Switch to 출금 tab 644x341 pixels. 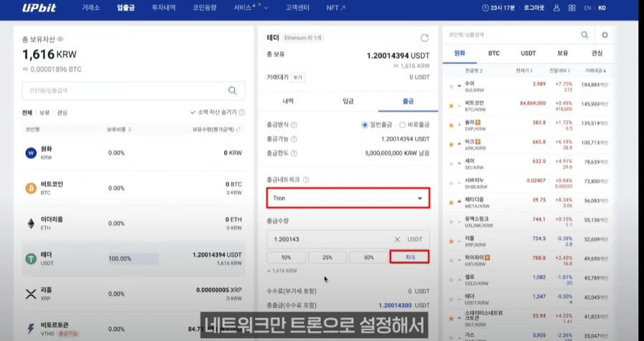click(x=408, y=102)
